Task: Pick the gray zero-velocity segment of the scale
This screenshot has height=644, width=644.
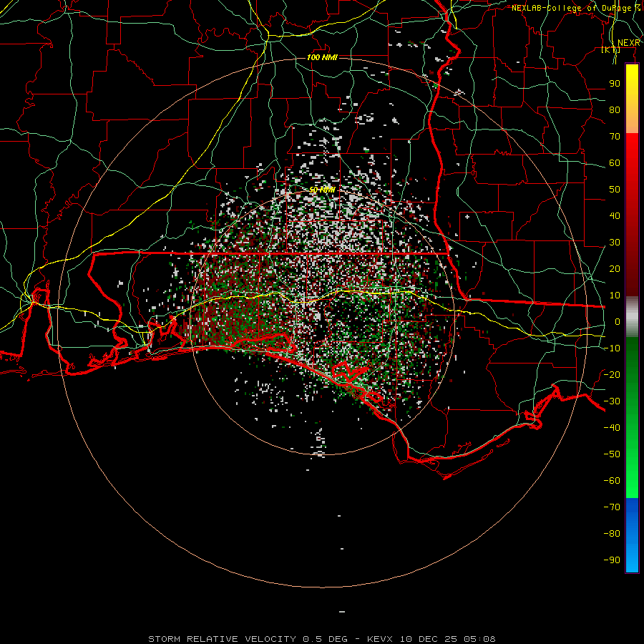Action: coord(632,317)
